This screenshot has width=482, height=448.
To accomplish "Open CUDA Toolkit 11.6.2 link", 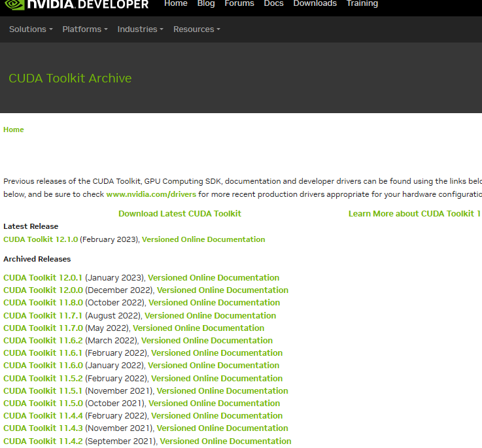I will coord(43,340).
